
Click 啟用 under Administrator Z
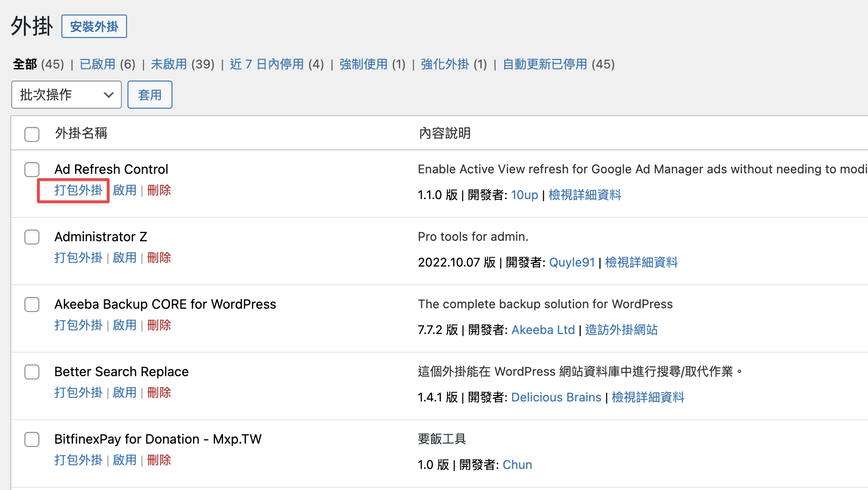click(x=125, y=258)
